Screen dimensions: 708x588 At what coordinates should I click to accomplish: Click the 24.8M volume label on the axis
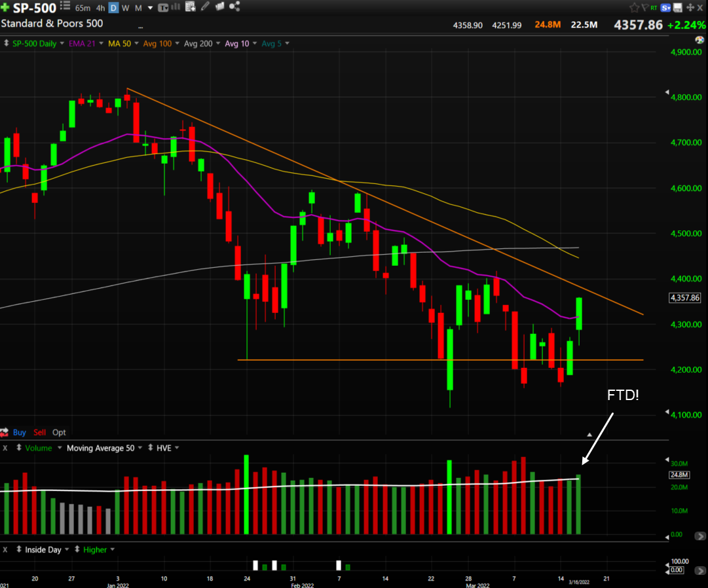[679, 475]
